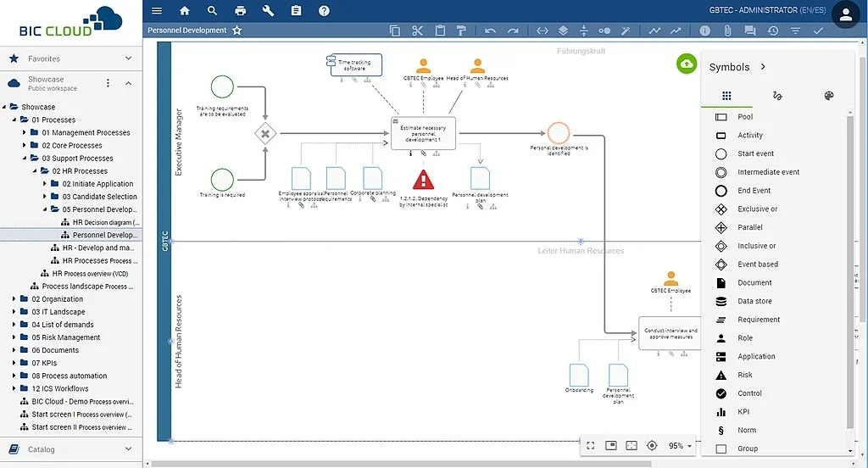Open the attachments paperclip icon
868x468 pixels.
(727, 31)
